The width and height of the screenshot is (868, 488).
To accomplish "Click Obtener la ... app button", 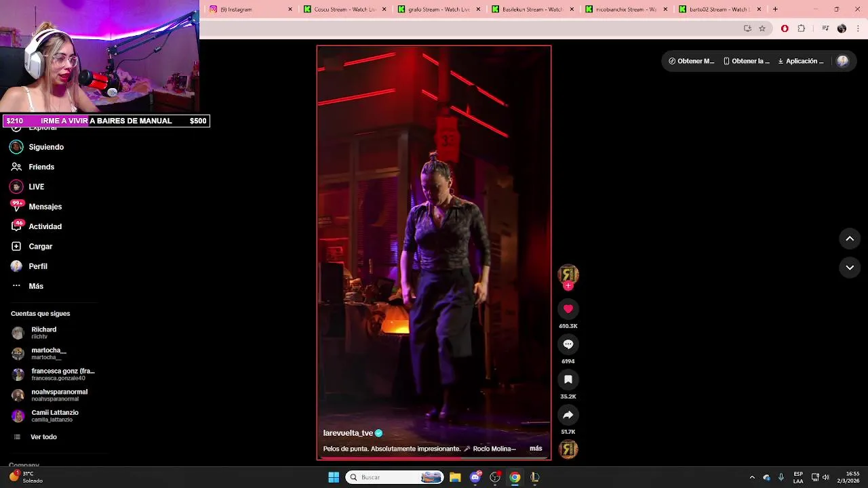I will [x=746, y=61].
